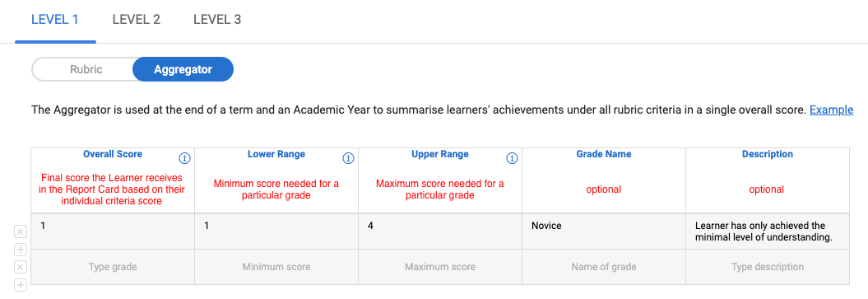This screenshot has width=868, height=299.
Task: Remove the Novice row with the x icon
Action: [x=20, y=232]
